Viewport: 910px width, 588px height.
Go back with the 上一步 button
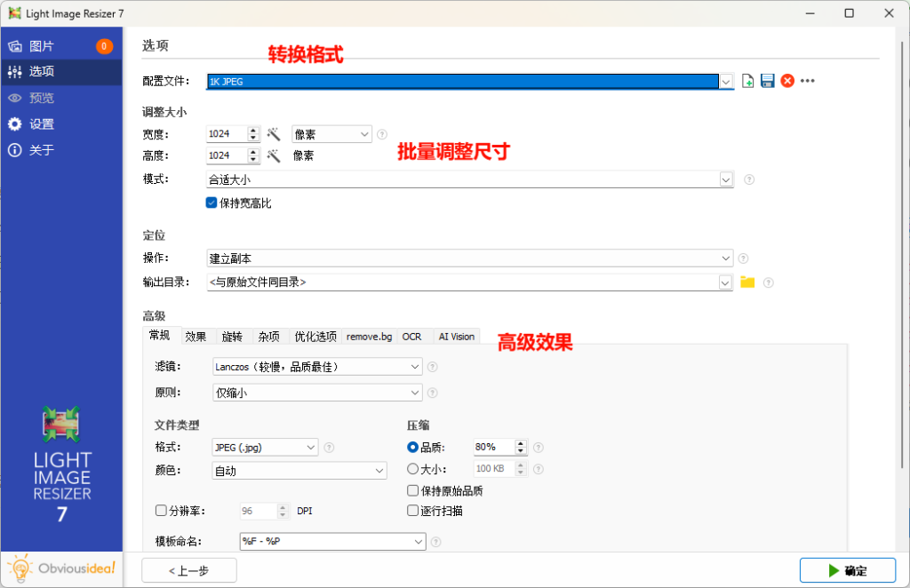click(x=188, y=570)
